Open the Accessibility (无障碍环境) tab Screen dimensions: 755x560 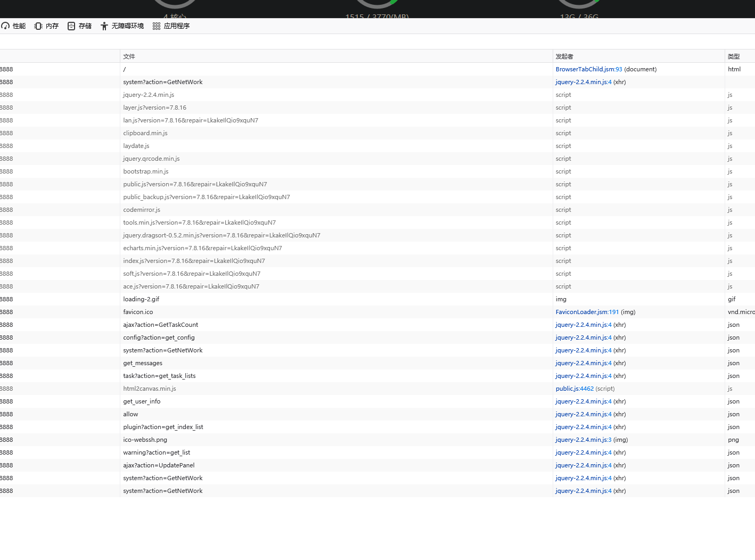pos(122,26)
